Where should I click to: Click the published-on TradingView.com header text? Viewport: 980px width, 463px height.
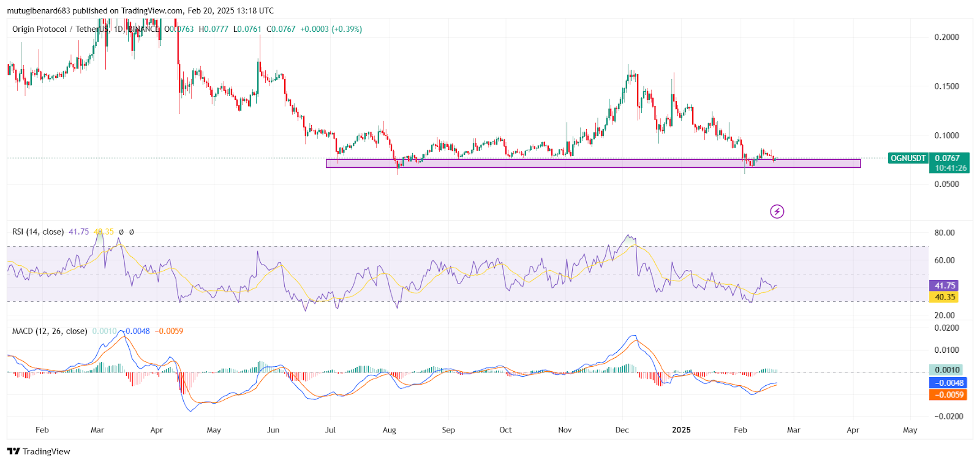coord(140,11)
